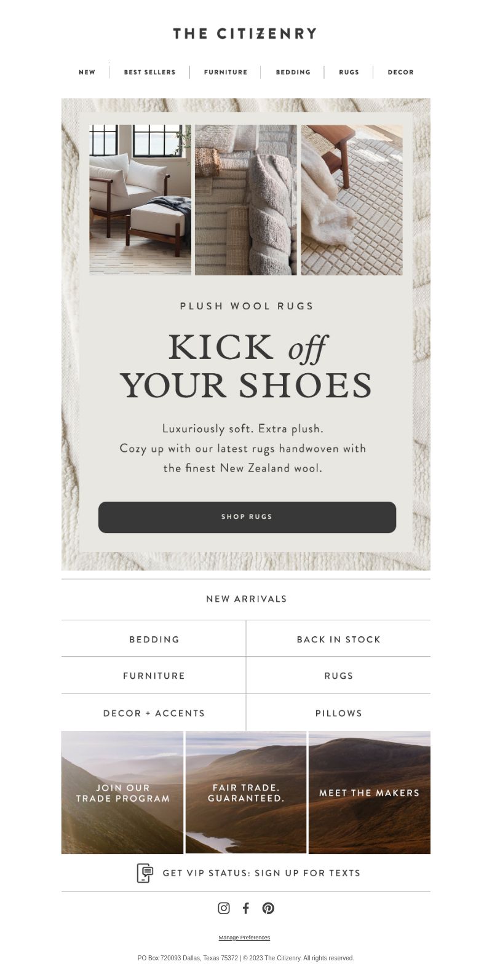Click the armchair rug photo
492x980 pixels.
(x=140, y=200)
